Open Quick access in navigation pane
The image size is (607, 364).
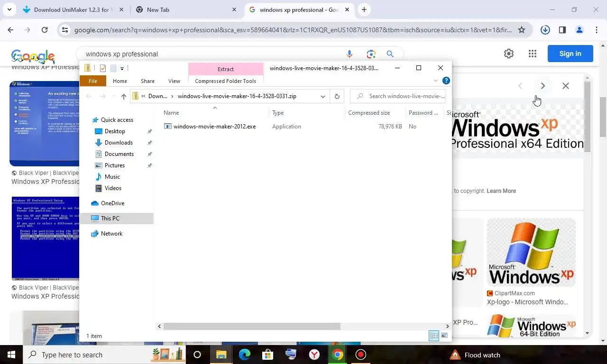(117, 120)
